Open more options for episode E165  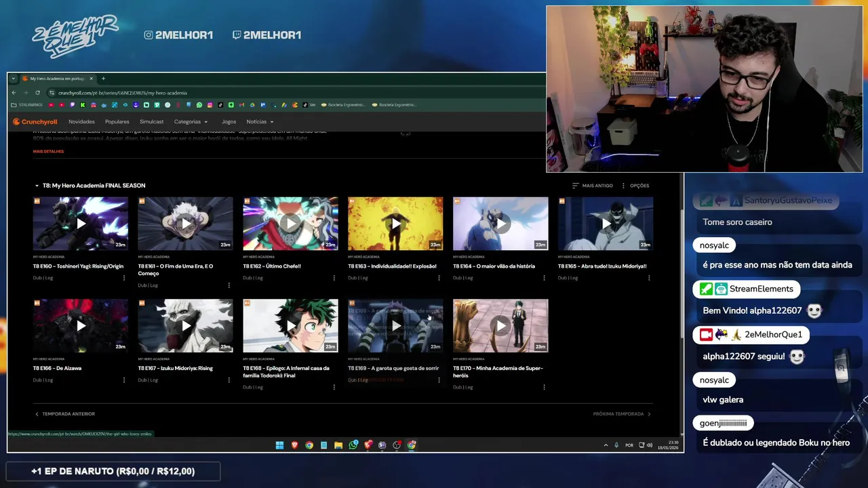coord(649,278)
